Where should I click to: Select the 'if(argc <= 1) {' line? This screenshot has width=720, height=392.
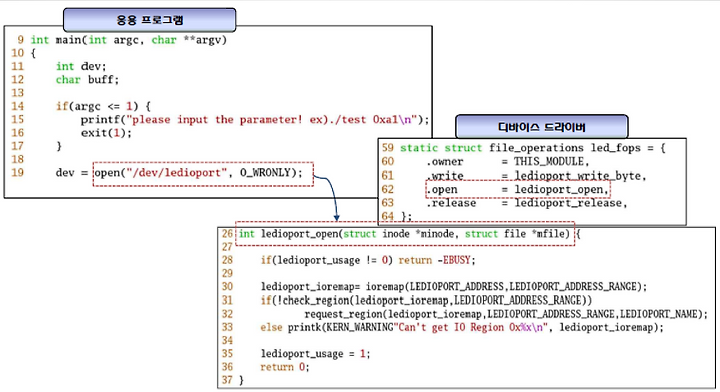103,106
